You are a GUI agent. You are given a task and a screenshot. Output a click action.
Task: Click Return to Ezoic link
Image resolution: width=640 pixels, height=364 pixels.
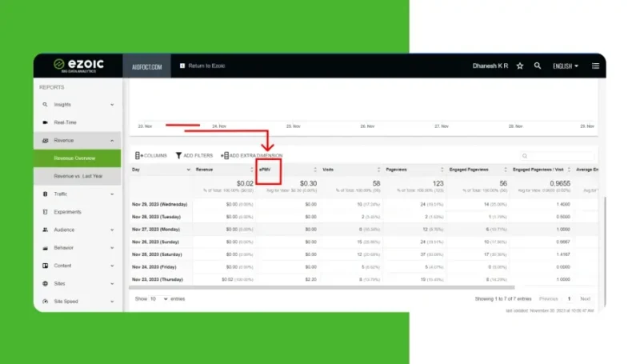[x=206, y=66]
